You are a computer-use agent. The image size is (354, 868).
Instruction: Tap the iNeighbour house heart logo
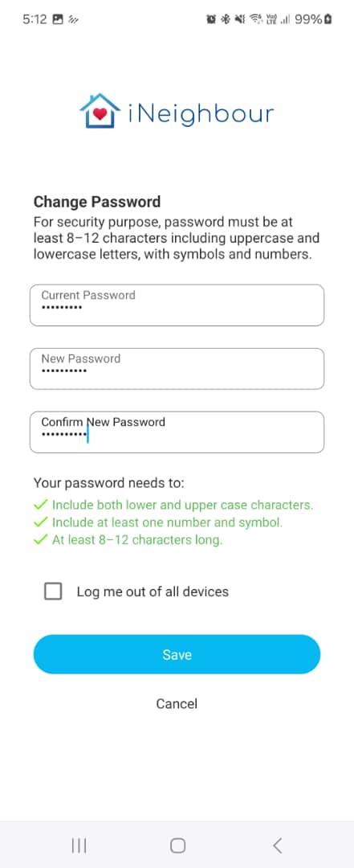(100, 111)
